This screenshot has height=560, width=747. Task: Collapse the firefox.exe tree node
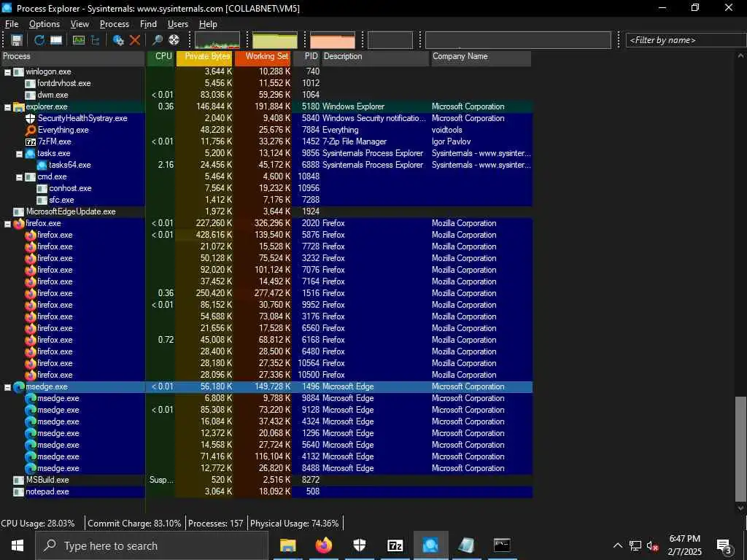point(7,225)
